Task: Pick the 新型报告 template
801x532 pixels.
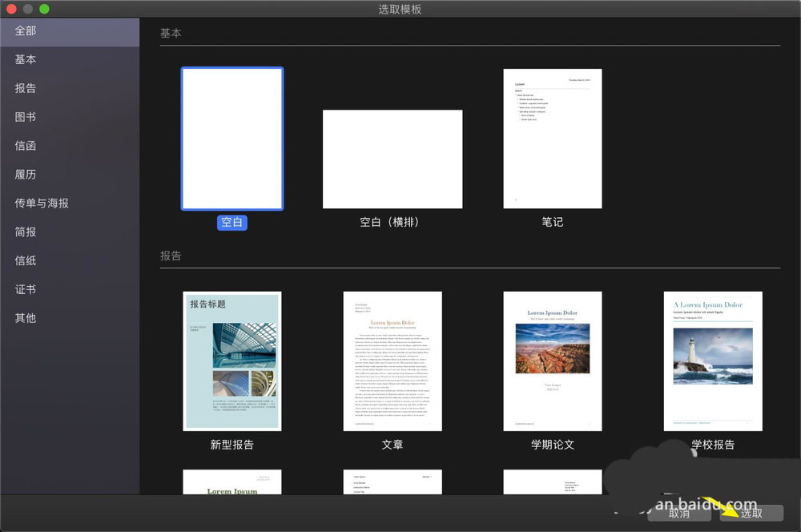Action: pyautogui.click(x=231, y=361)
